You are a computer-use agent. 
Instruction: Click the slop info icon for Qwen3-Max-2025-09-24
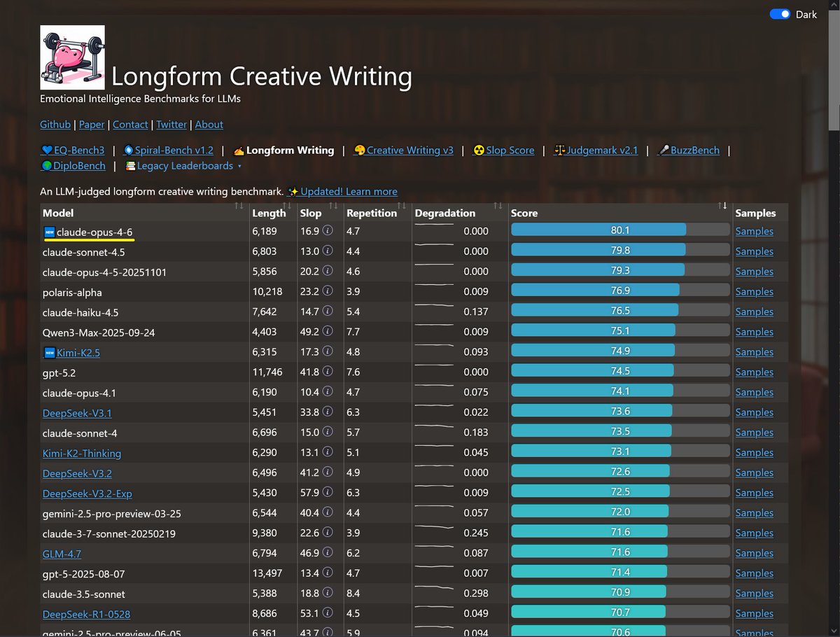click(x=328, y=332)
